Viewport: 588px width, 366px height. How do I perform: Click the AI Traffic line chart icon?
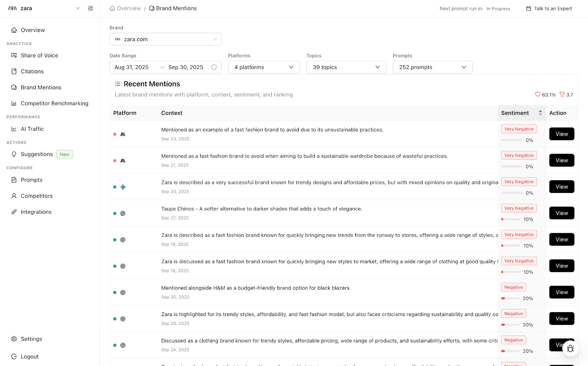click(x=14, y=129)
